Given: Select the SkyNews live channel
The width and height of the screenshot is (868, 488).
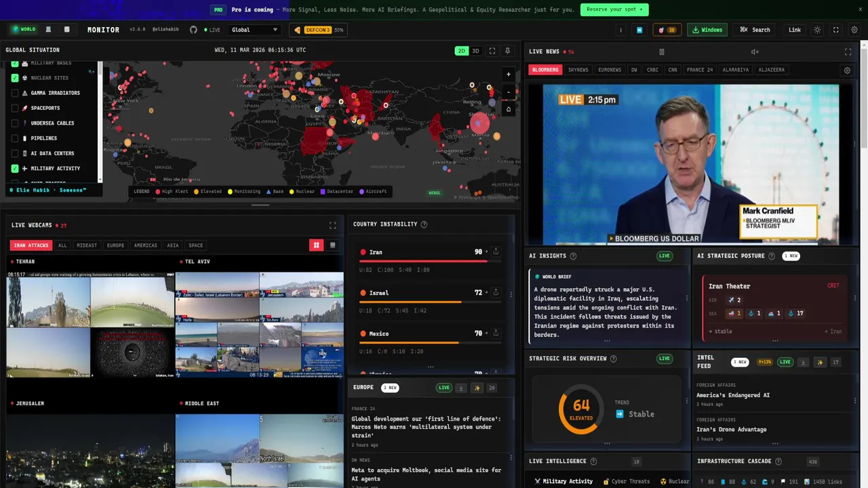Looking at the screenshot, I should pyautogui.click(x=578, y=70).
